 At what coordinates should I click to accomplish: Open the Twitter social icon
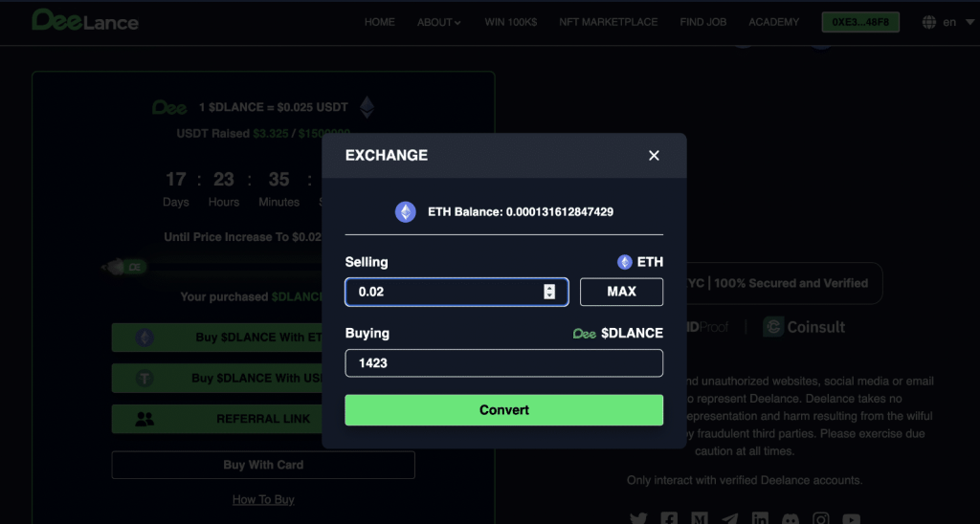638,519
